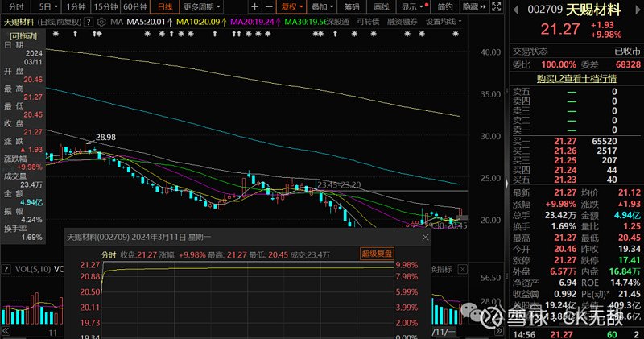
Task: Click the 跌停 17.41 limit-down value
Action: (x=629, y=260)
